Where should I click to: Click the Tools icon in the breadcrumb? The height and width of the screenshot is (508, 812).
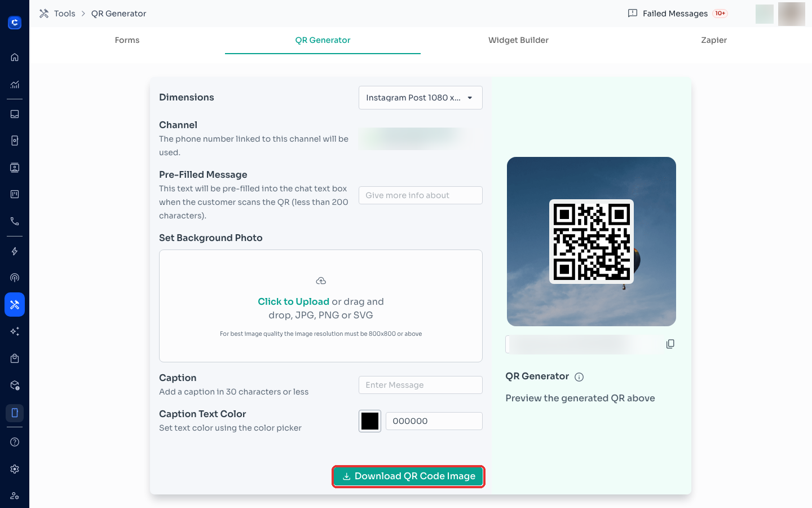click(44, 14)
